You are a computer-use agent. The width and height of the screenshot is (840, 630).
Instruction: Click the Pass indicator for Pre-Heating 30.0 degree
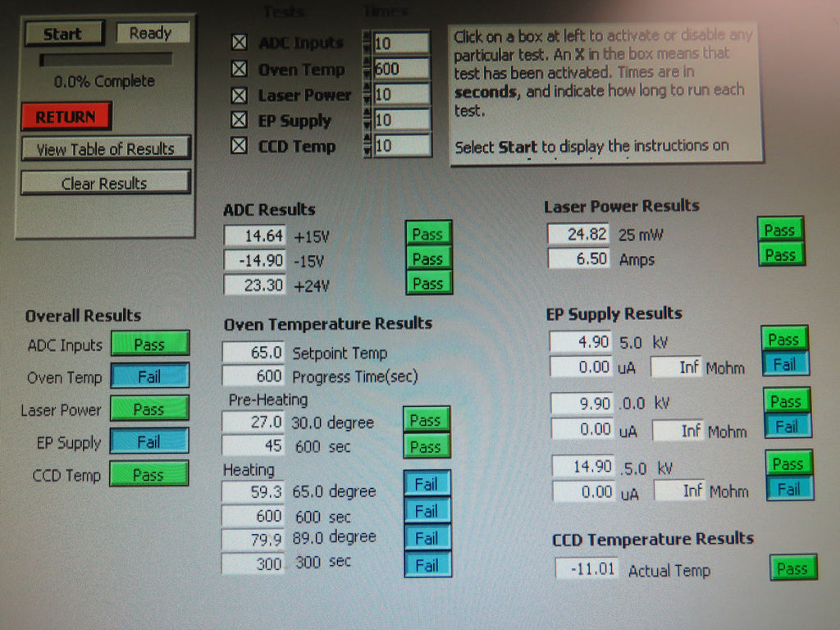click(427, 420)
